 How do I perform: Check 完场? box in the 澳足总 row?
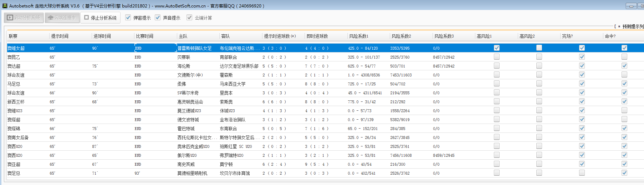coord(582,173)
